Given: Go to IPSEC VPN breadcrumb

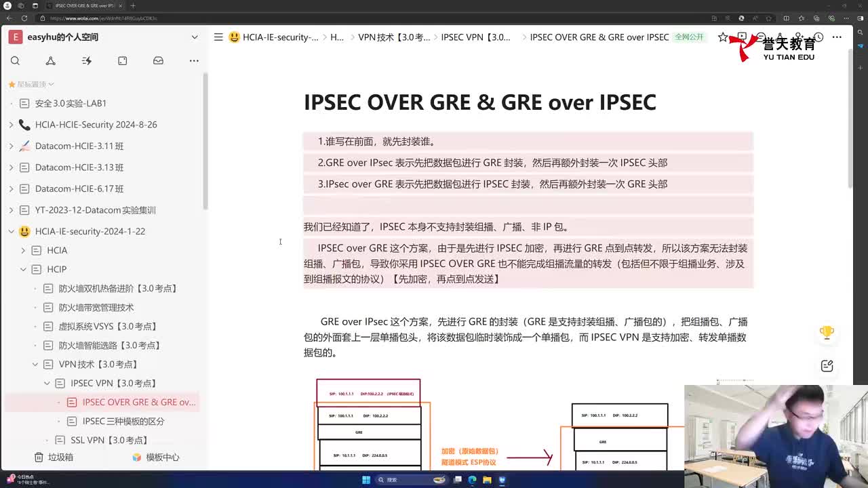Looking at the screenshot, I should point(476,37).
